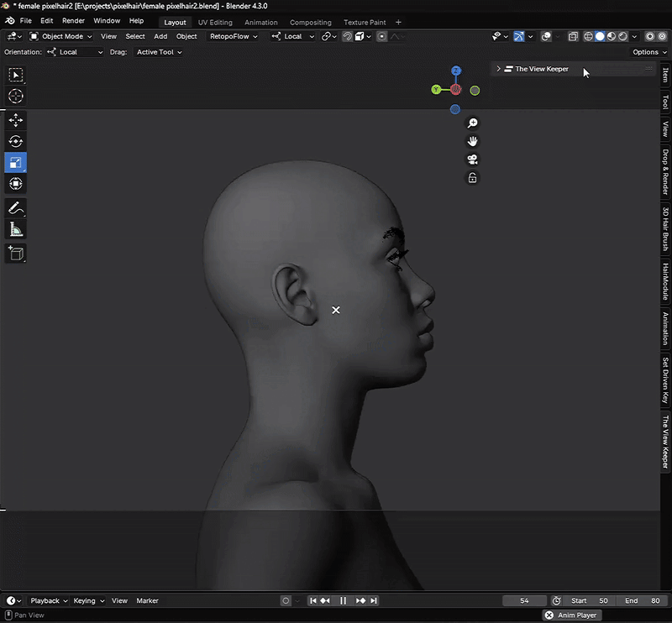Toggle the camera-to-view lock icon
The height and width of the screenshot is (623, 672).
472,177
